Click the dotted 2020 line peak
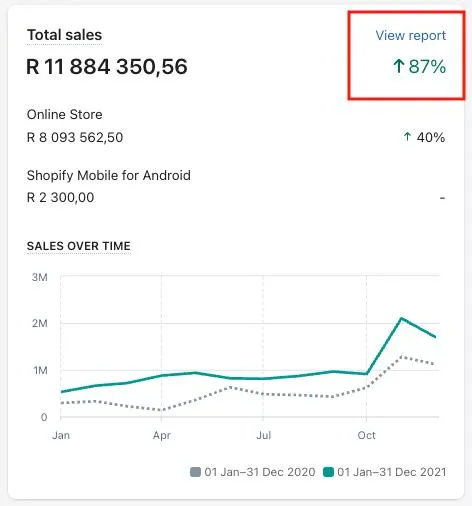This screenshot has width=472, height=506. pos(402,357)
